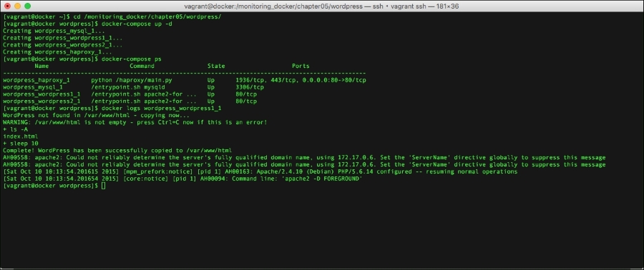Screen dimensions: 644x270
Task: Click the 'WARNING: /var/www/html is not empty' line
Action: [135, 123]
